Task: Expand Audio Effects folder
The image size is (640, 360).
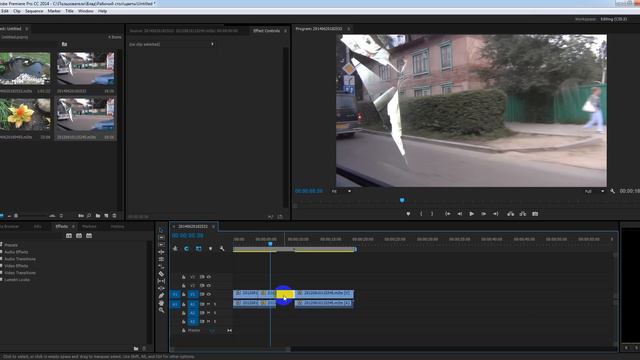Action: 1,252
